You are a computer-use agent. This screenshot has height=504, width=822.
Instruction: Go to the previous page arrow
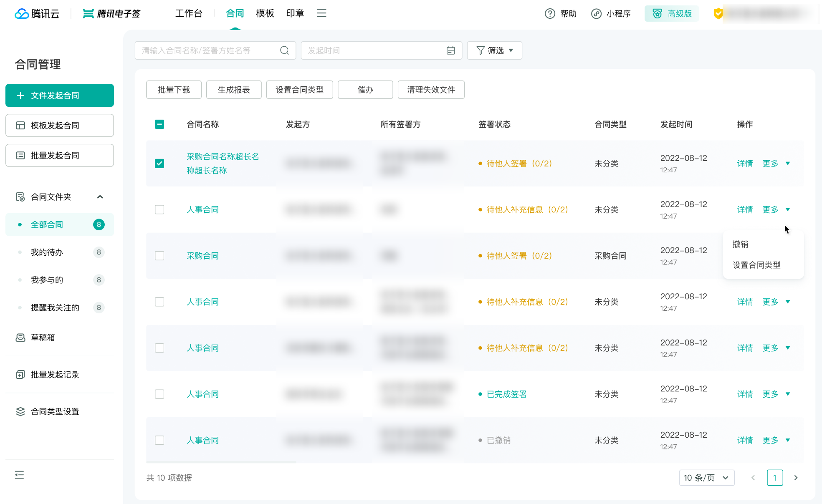tap(753, 478)
